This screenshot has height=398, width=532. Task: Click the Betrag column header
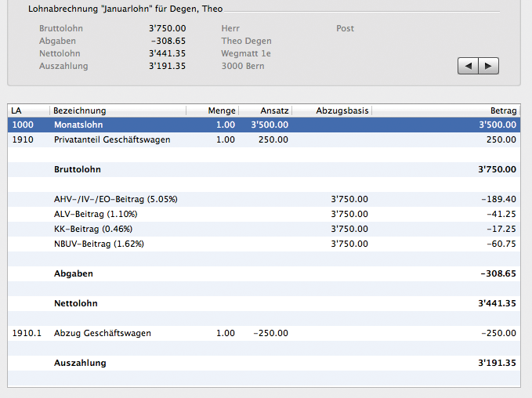(445, 110)
